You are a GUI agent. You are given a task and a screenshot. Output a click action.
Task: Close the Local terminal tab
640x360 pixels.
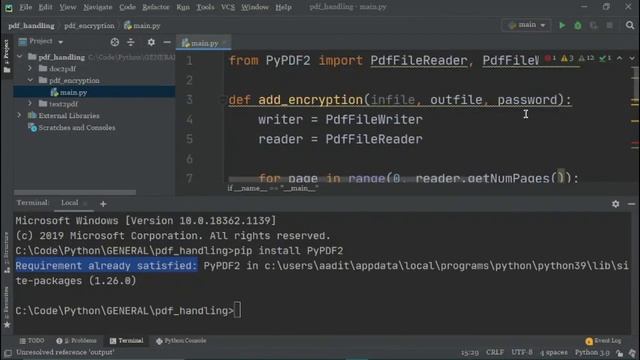[85, 203]
